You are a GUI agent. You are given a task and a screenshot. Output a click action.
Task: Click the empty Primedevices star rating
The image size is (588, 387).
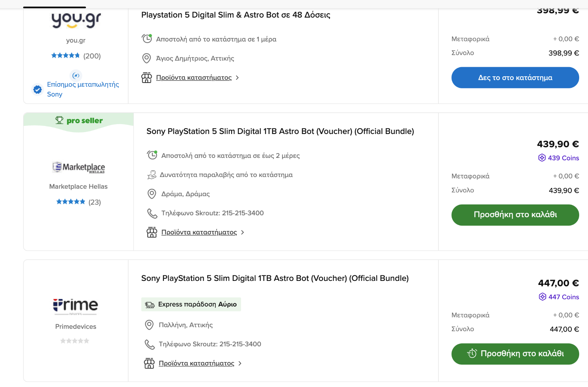click(75, 341)
